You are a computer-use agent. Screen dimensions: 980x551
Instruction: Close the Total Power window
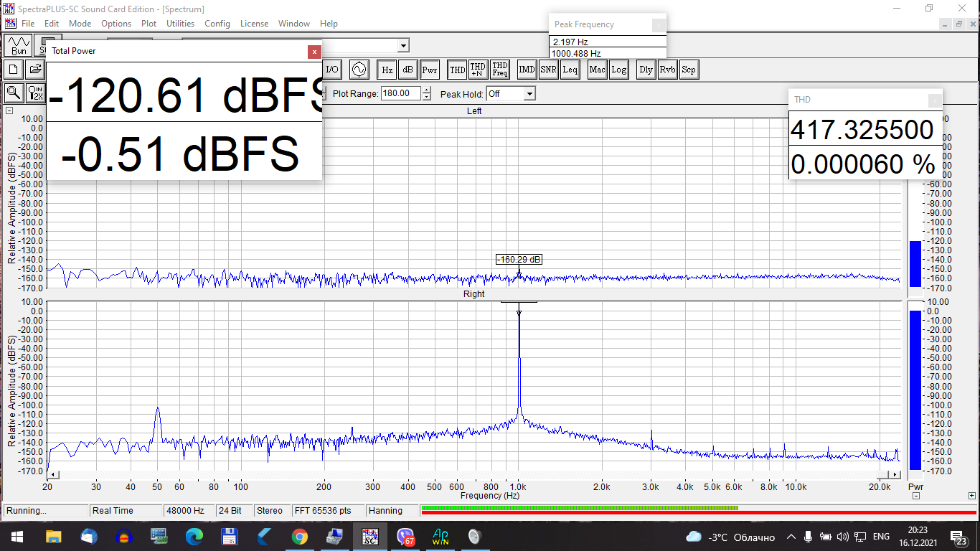(314, 52)
